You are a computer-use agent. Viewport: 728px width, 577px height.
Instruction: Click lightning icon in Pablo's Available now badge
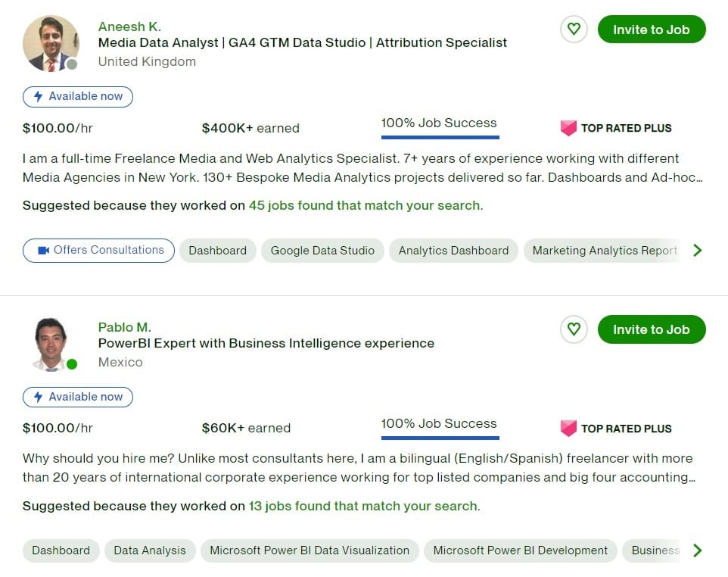[x=39, y=397]
